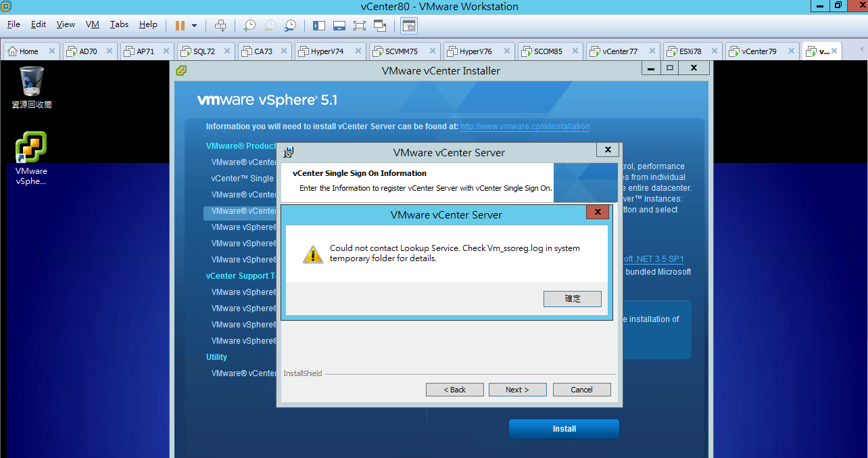This screenshot has width=868, height=458.
Task: Switch to the AP71 tab
Action: (147, 51)
